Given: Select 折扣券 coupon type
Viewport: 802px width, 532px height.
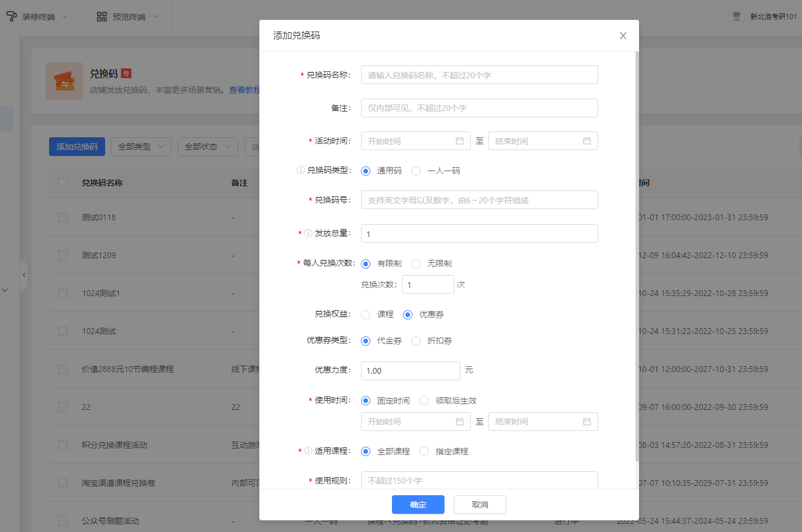Looking at the screenshot, I should pyautogui.click(x=416, y=341).
